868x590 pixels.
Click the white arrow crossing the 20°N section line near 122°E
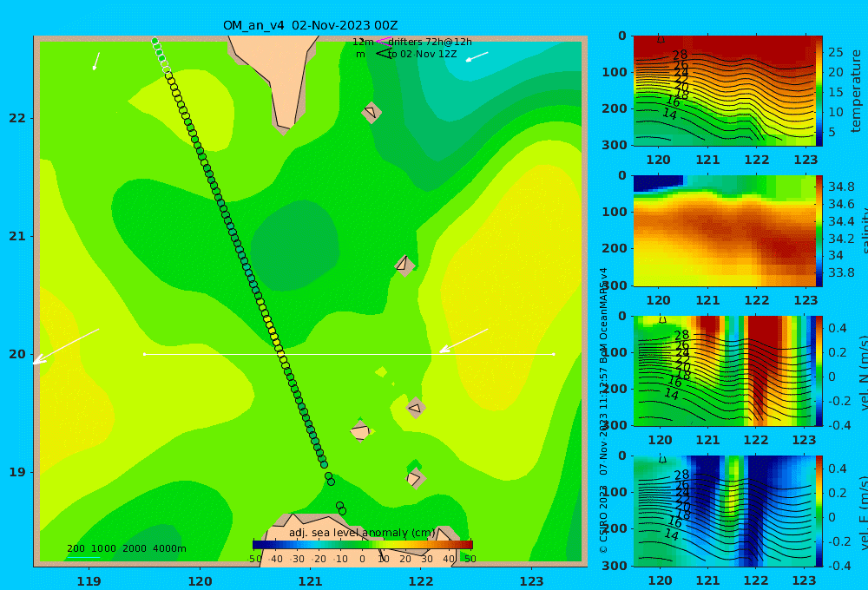pos(464,340)
